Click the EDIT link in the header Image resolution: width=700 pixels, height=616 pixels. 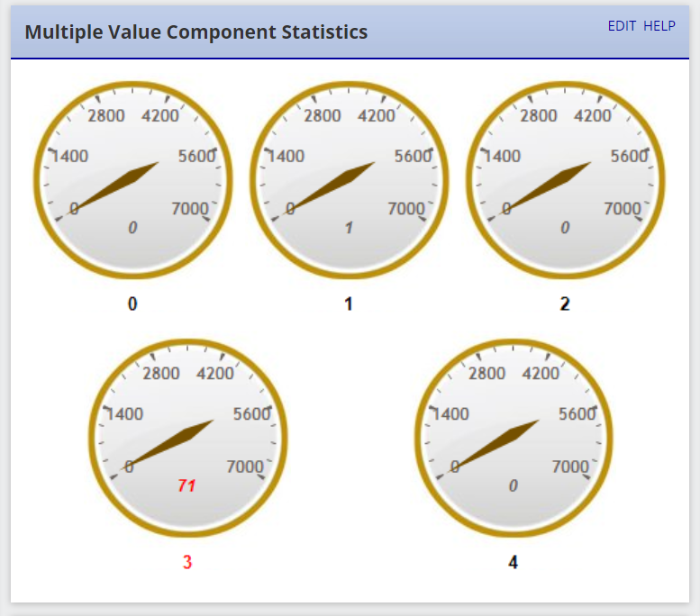point(622,26)
